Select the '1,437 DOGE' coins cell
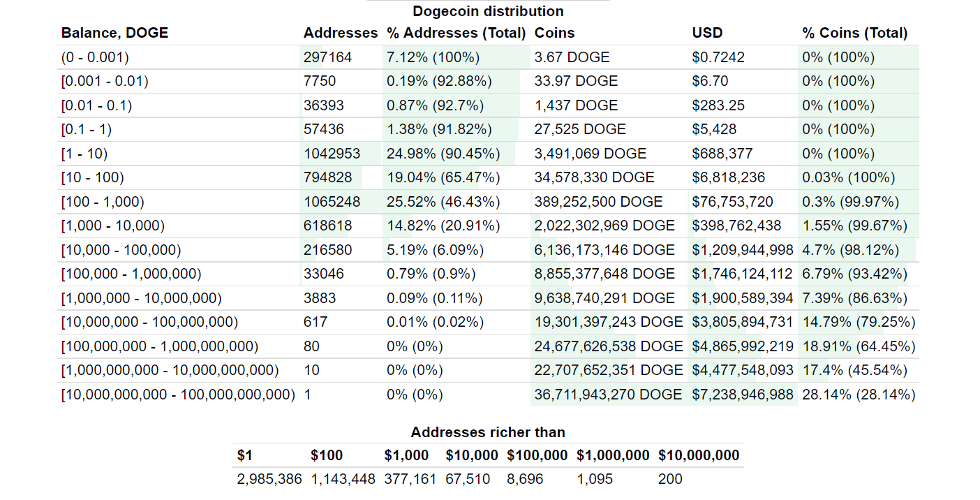This screenshot has height=500, width=980. pos(577,105)
